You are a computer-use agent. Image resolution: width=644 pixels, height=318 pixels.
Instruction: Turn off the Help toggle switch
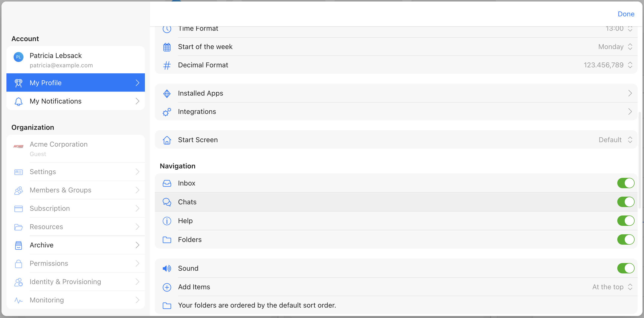[625, 221]
